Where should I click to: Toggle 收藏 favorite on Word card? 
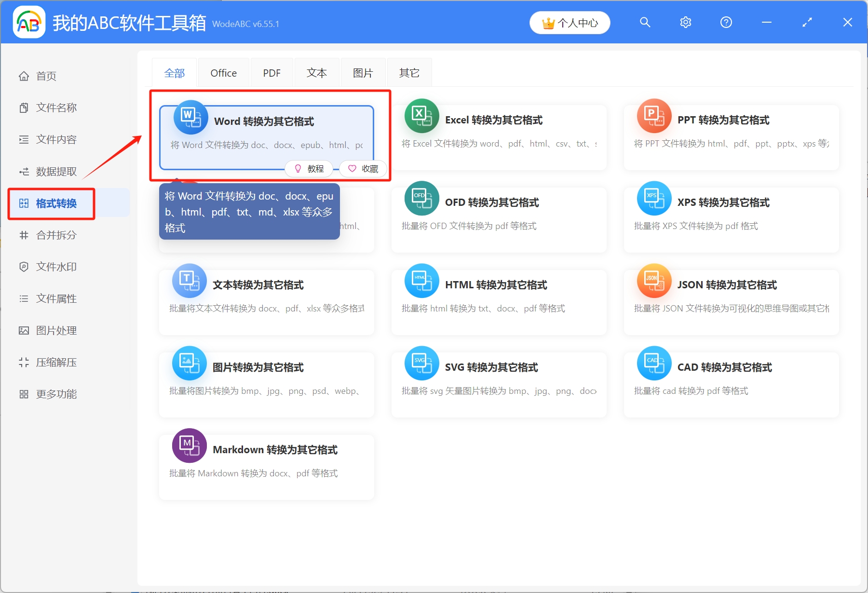(x=363, y=169)
